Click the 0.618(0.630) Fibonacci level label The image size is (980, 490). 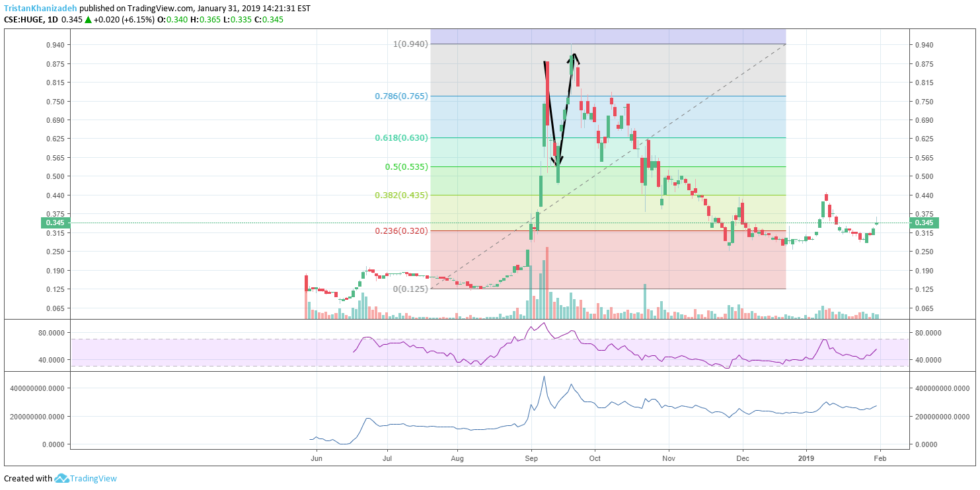pos(401,137)
